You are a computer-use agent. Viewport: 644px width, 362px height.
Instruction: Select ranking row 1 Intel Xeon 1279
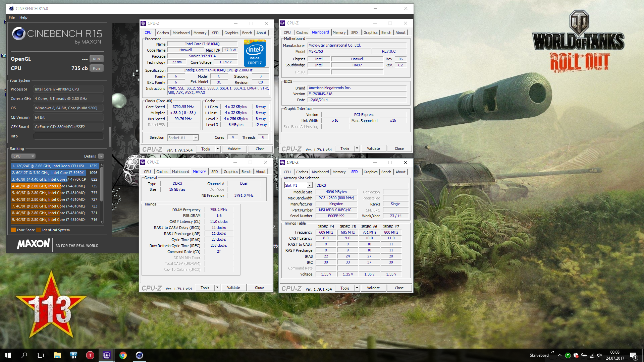(55, 166)
